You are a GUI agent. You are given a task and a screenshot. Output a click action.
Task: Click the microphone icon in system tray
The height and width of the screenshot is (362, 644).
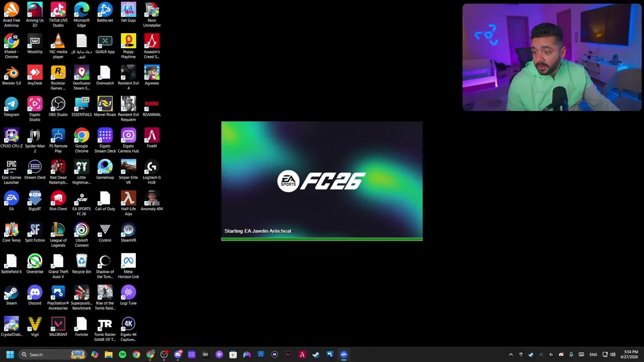[x=571, y=354]
